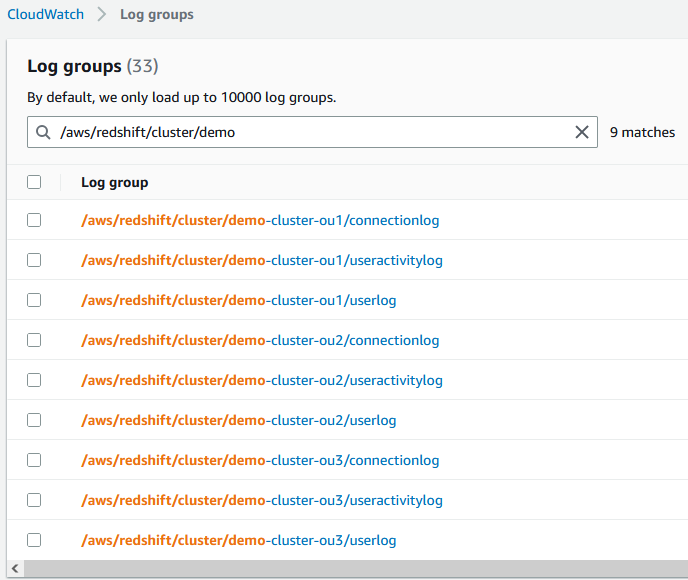This screenshot has height=580, width=688.
Task: Check the demo-cluster-ou2/connectionlog row checkbox
Action: [34, 340]
